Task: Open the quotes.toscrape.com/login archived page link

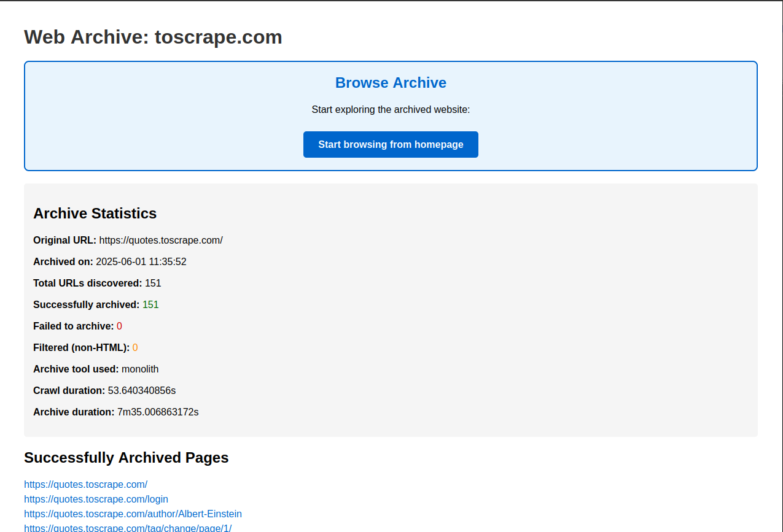Action: (x=96, y=499)
